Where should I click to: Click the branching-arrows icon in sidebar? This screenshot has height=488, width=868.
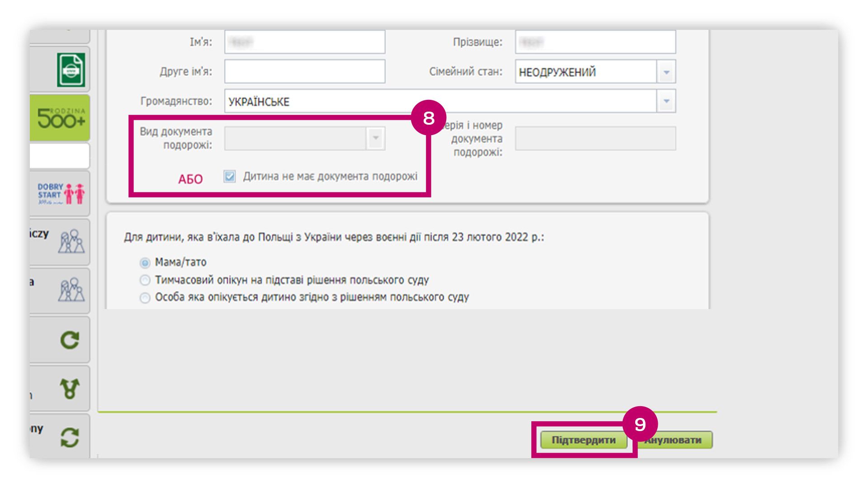click(70, 389)
